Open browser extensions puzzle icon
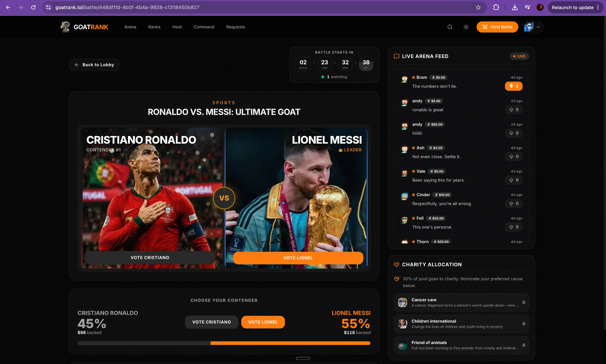 pos(496,7)
